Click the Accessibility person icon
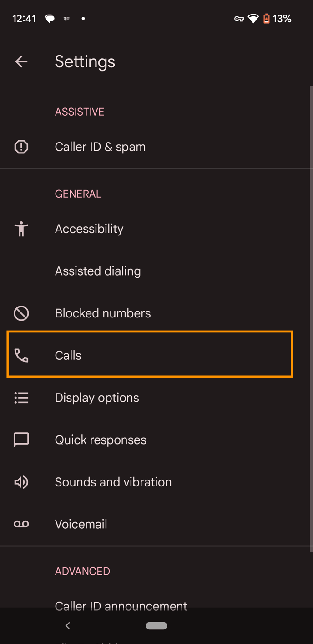The width and height of the screenshot is (313, 644). tap(21, 229)
